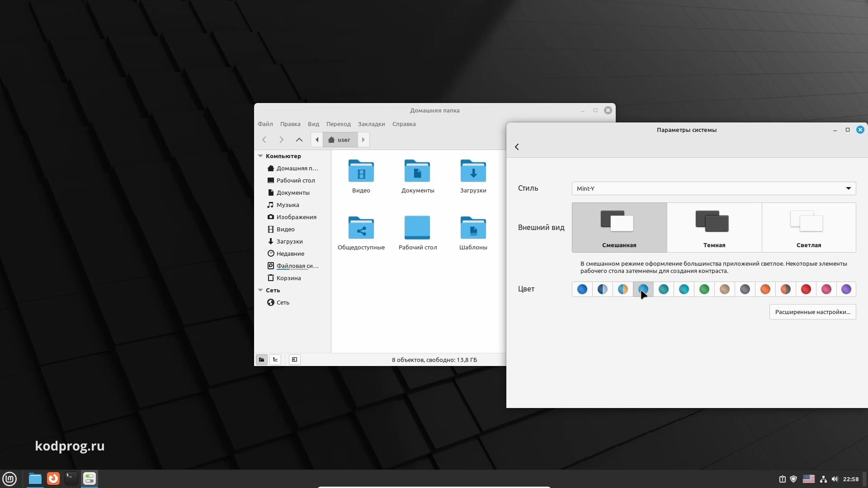Choose the purple color swatch
This screenshot has width=868, height=488.
(x=846, y=289)
